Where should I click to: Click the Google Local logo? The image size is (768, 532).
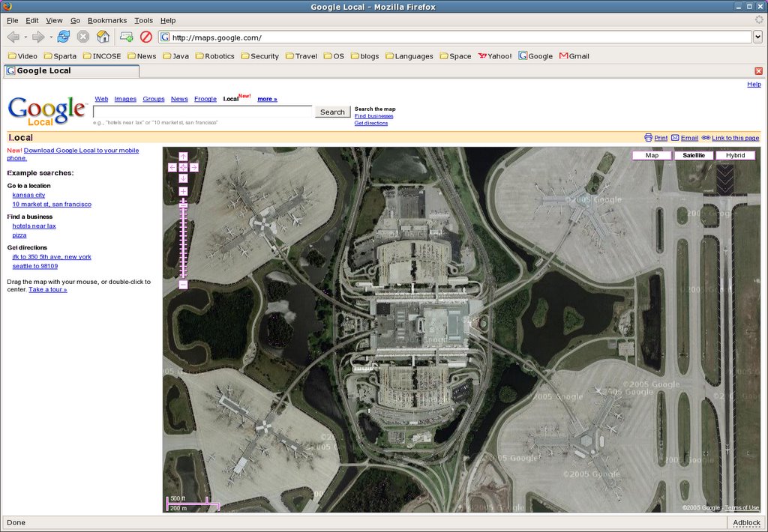pyautogui.click(x=47, y=111)
